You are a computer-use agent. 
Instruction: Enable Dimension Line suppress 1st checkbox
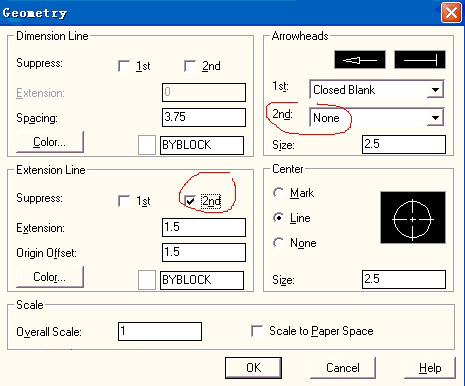coord(124,66)
